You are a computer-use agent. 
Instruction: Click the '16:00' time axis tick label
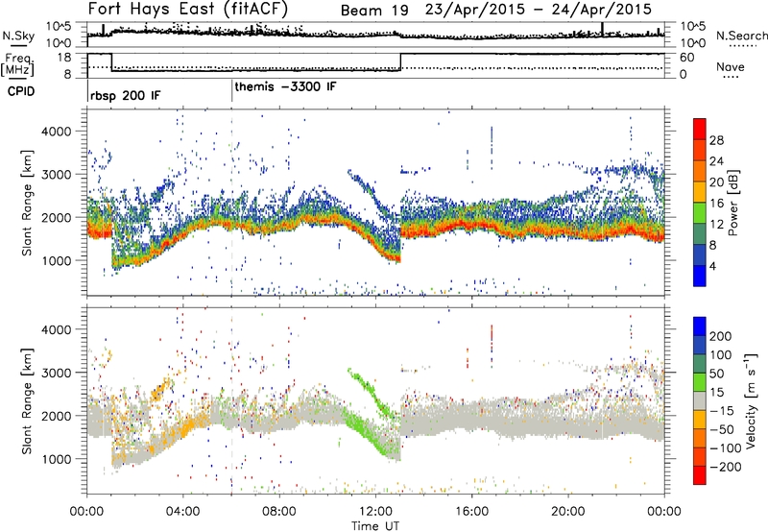471,511
